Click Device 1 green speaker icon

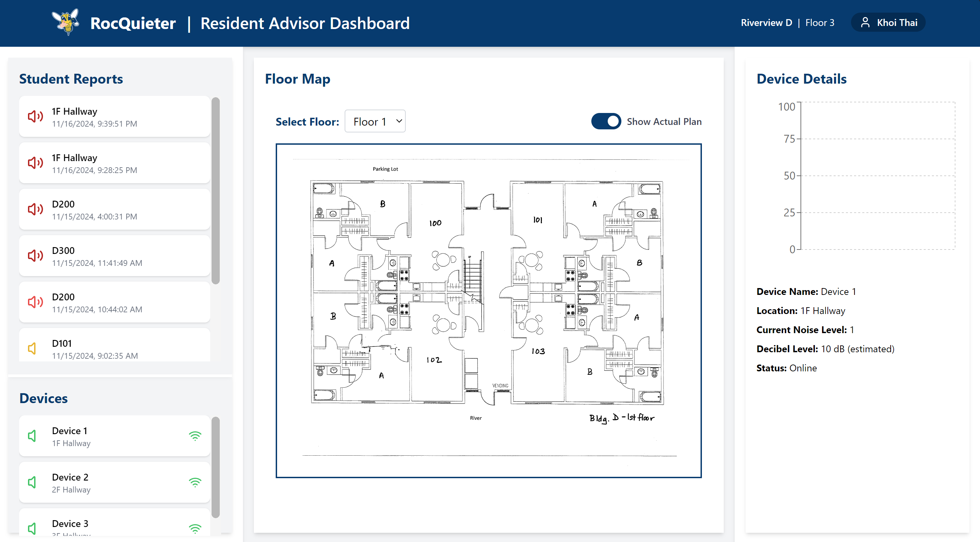pyautogui.click(x=32, y=436)
